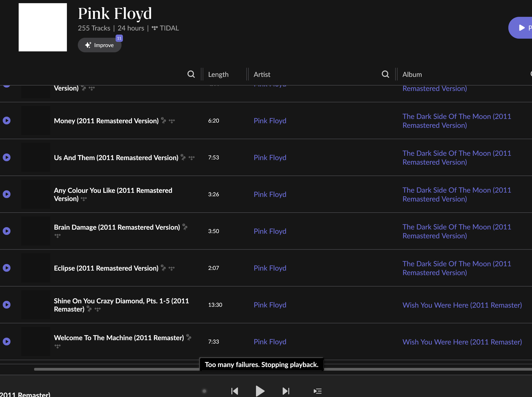Click lyrics microphone icon on Money row

[164, 121]
